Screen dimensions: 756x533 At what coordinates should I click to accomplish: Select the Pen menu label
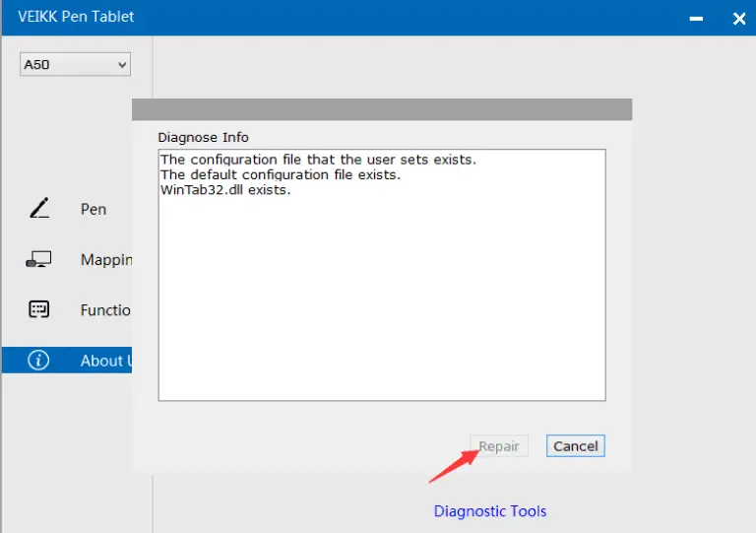tap(94, 209)
